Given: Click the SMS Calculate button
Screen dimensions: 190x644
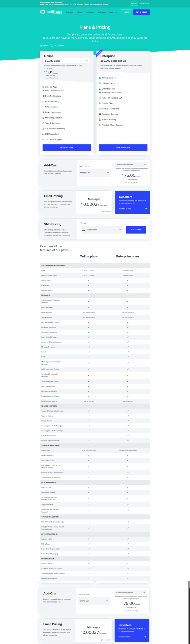Looking at the screenshot, I should pyautogui.click(x=136, y=230).
